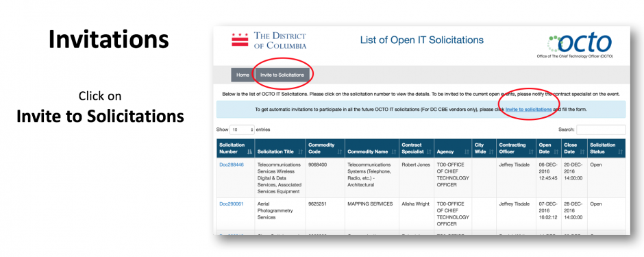
Task: Sort by Solicitation Number column arrows
Action: 249,152
